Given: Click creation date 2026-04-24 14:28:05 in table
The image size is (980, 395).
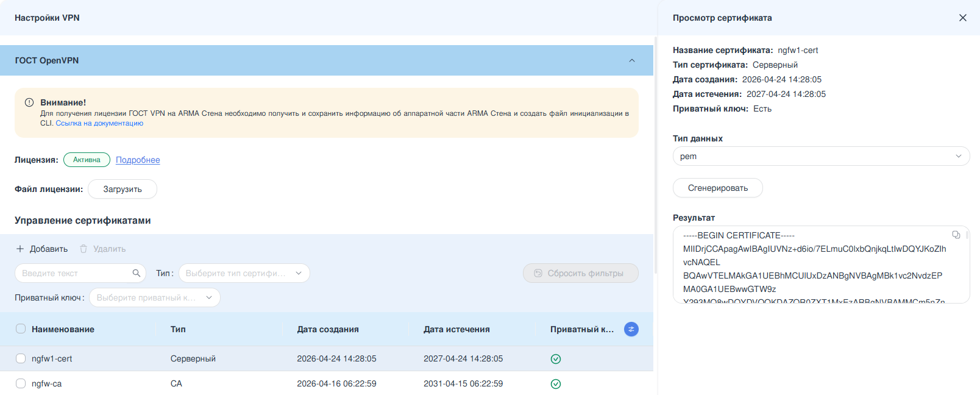Looking at the screenshot, I should [336, 358].
